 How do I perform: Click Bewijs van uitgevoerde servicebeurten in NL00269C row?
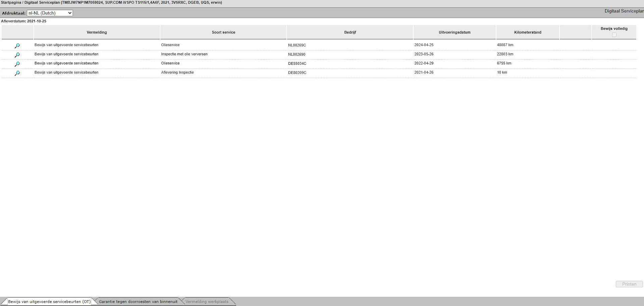coord(66,45)
